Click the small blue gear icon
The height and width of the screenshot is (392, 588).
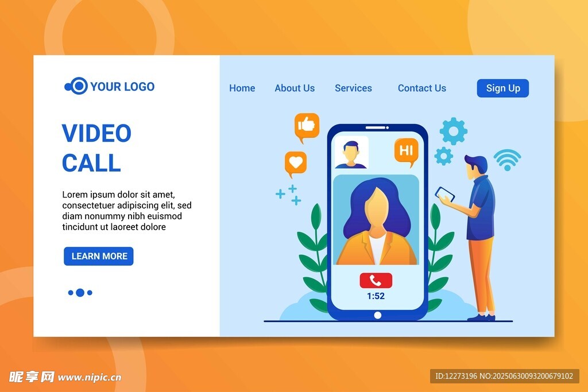(443, 156)
